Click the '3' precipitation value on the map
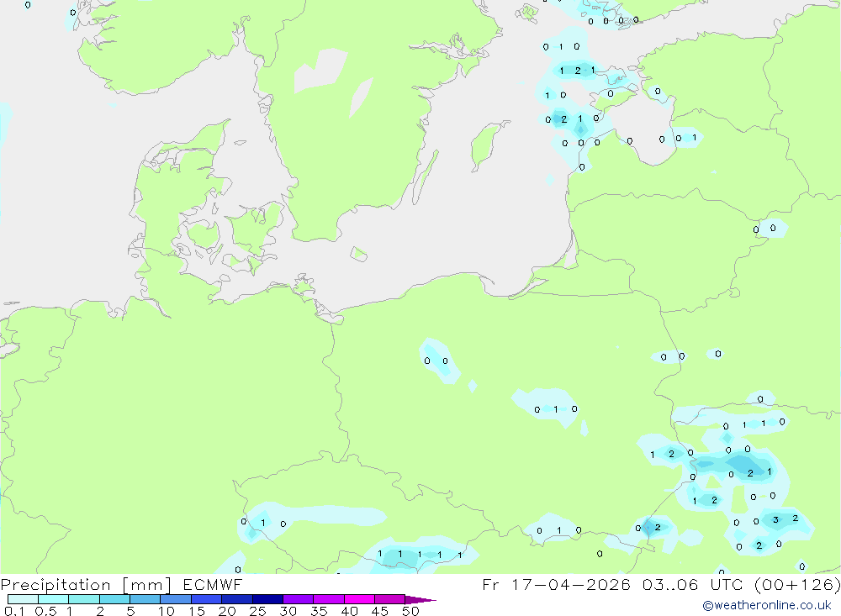The width and height of the screenshot is (841, 616). point(775,519)
